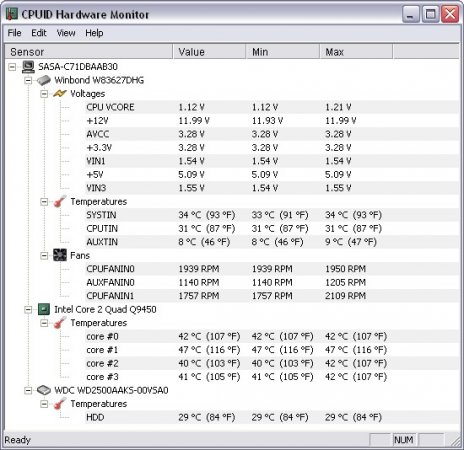
Task: Collapse the WDC WD2500AAKS-00VSA0 node
Action: [28, 390]
